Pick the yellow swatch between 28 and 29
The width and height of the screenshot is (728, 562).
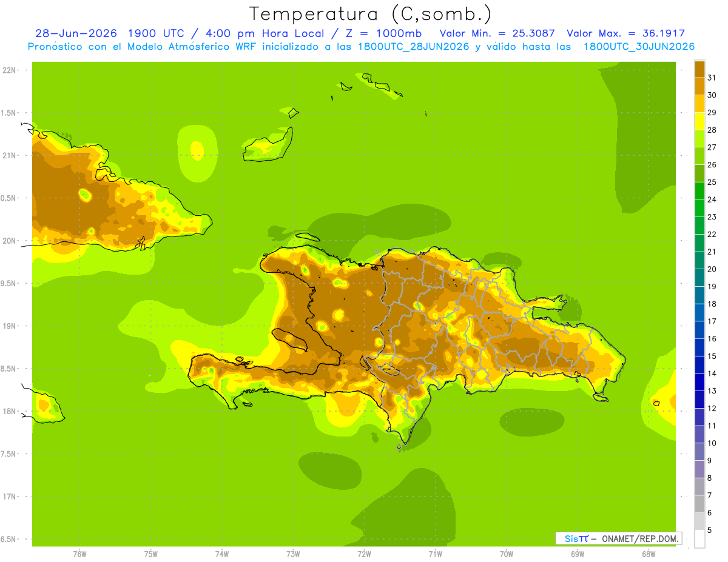[699, 121]
